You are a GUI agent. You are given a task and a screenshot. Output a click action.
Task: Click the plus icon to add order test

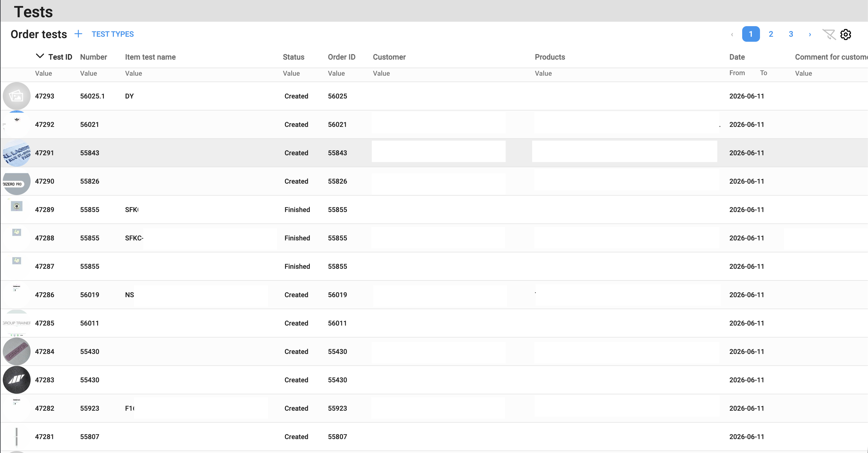(x=78, y=34)
